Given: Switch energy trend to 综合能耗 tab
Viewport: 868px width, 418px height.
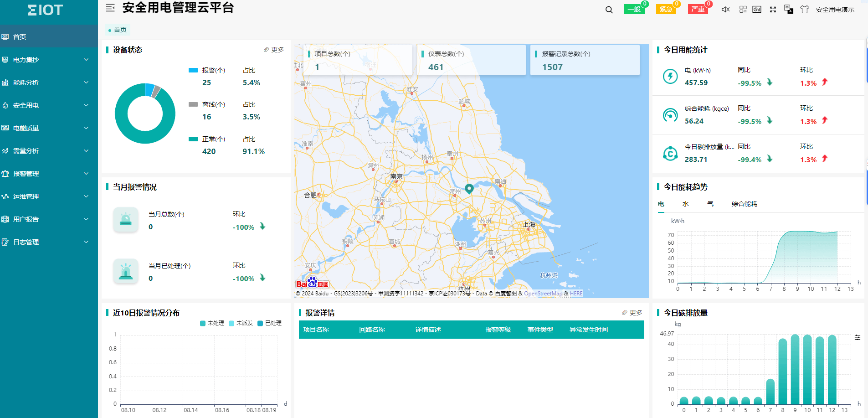Looking at the screenshot, I should (x=744, y=204).
